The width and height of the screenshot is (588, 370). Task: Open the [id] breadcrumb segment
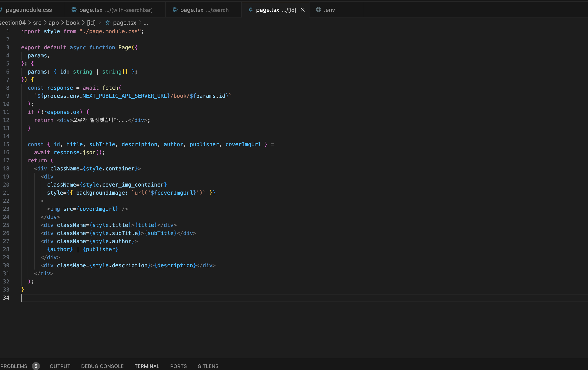tap(91, 23)
